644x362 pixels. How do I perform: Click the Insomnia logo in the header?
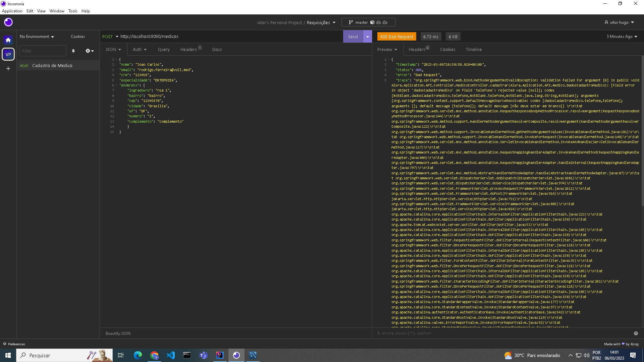click(x=8, y=22)
